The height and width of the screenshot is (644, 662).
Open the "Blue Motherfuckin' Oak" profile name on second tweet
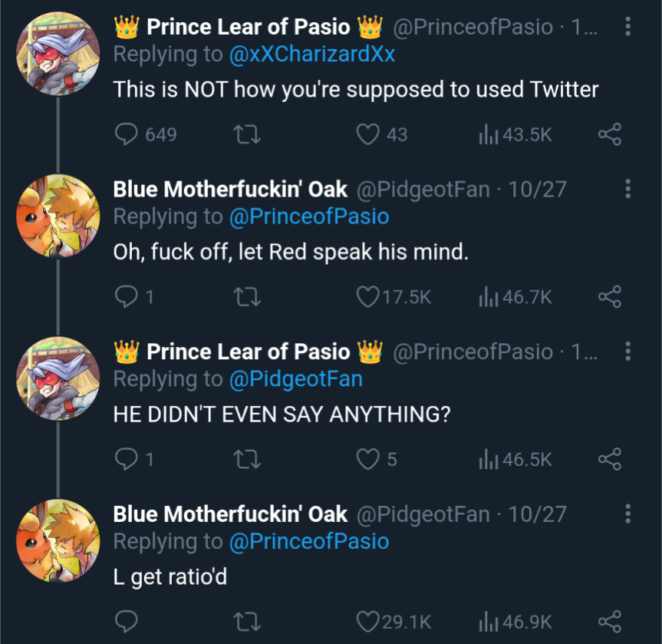pos(230,190)
